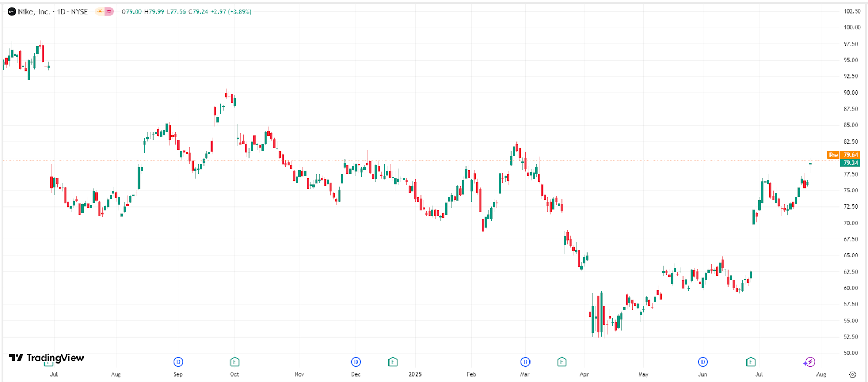Click the purple AI lightning assistant icon
Viewport: 868px width, 382px height.
point(809,361)
